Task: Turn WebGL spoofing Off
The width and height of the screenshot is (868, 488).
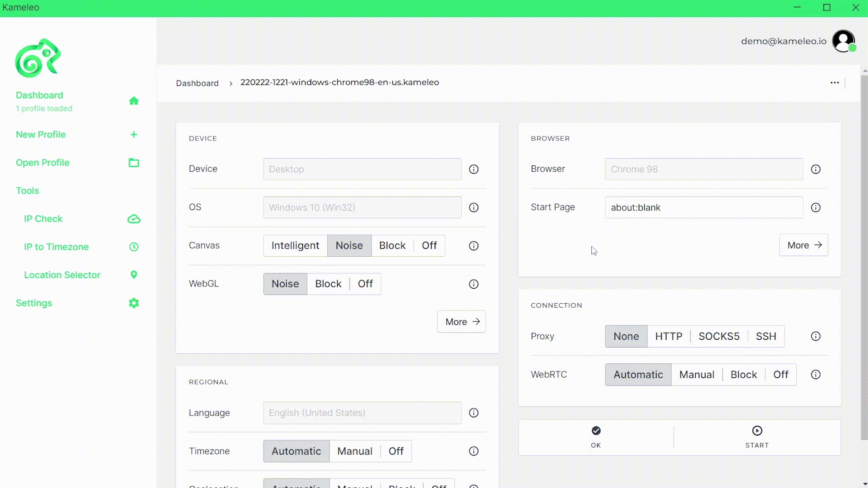Action: (x=365, y=284)
